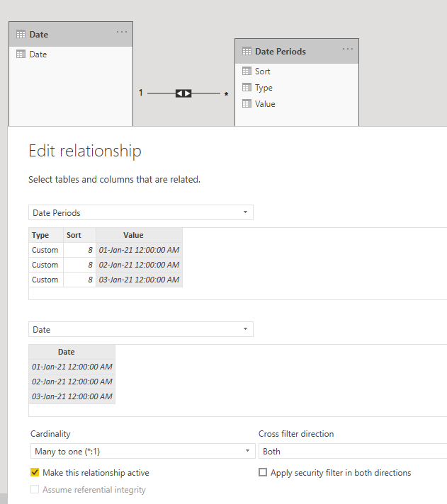
Task: Click the Sort field column icon
Action: (x=247, y=71)
